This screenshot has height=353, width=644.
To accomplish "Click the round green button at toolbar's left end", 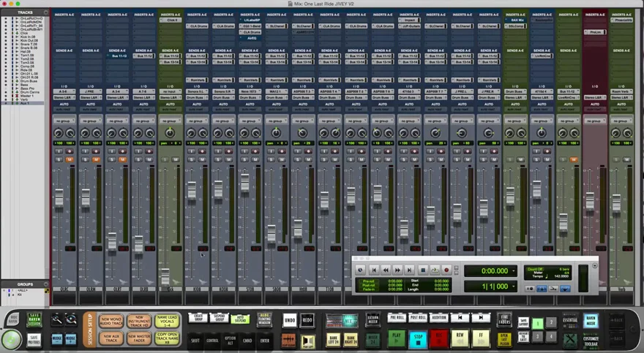I will coord(11,340).
